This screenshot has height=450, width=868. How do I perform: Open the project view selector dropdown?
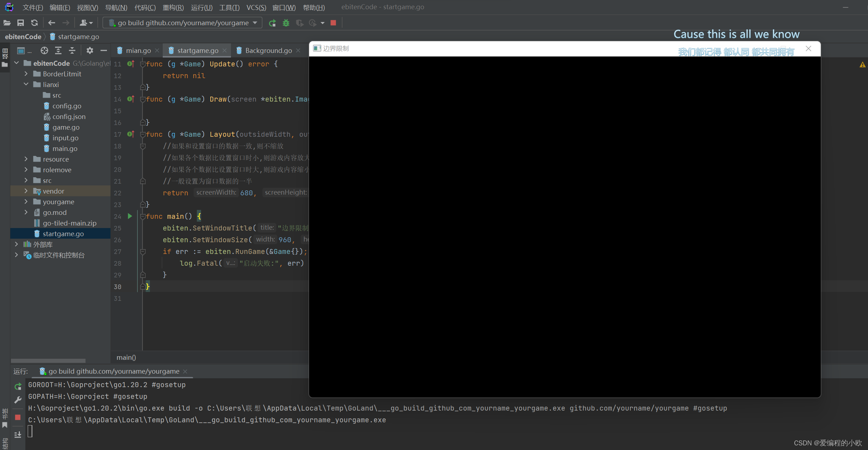click(24, 50)
